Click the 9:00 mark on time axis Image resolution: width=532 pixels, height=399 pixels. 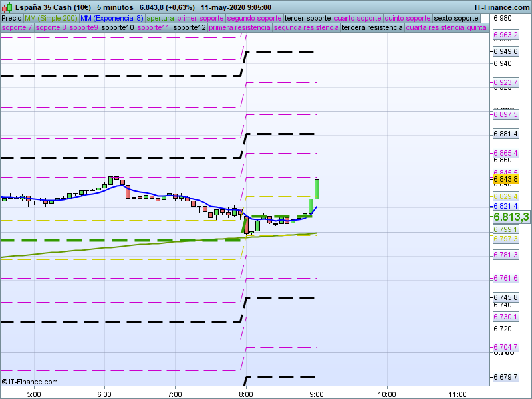[x=317, y=393]
